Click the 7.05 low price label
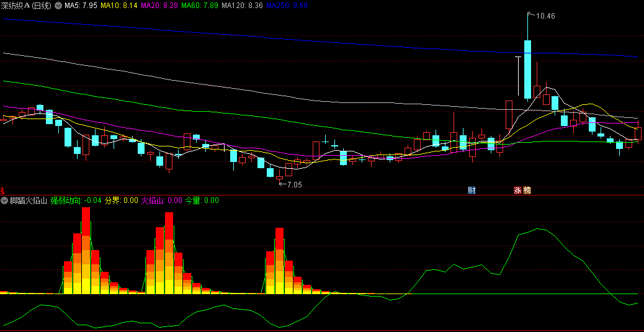This screenshot has height=332, width=644. (x=295, y=184)
